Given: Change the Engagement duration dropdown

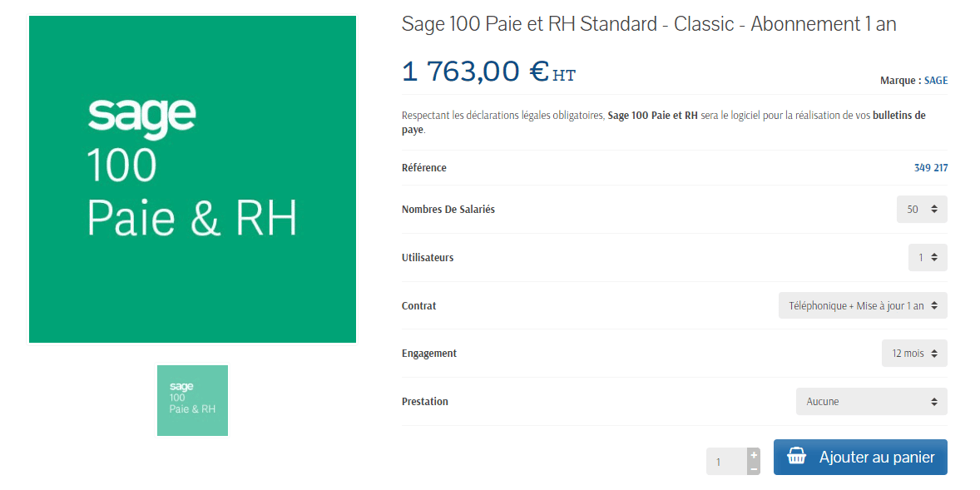Looking at the screenshot, I should pos(914,354).
